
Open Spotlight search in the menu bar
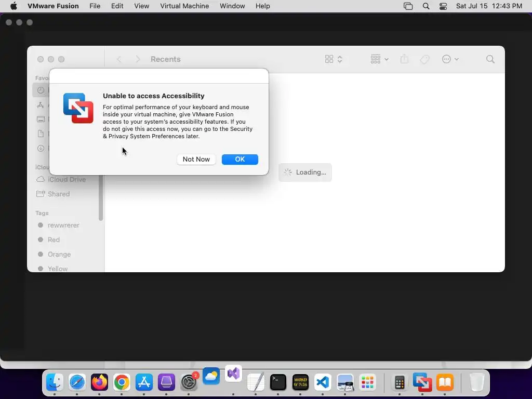coord(426,6)
